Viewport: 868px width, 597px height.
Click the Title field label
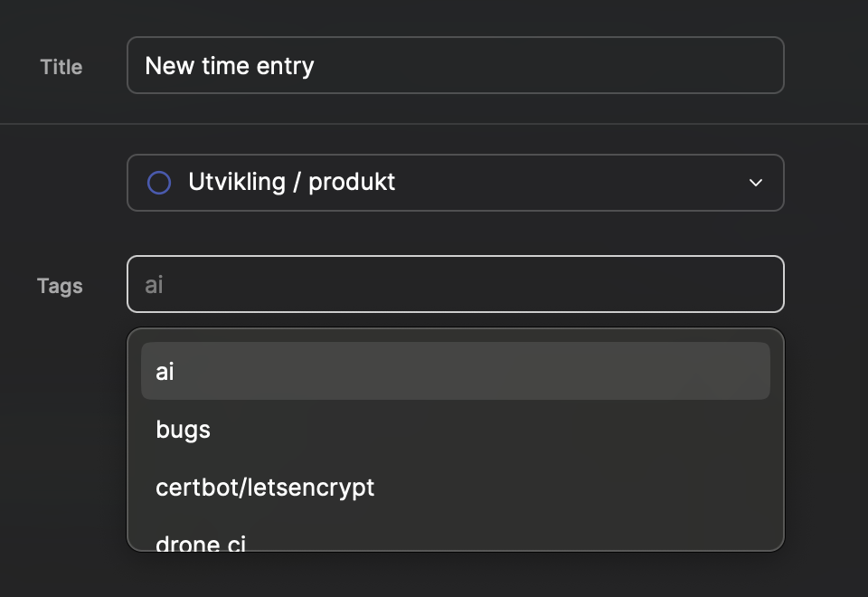pos(61,67)
